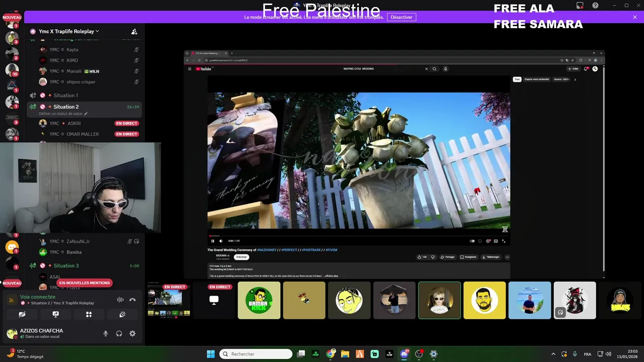
Task: Click EN DIRECT badge next to OMAR MALLEK
Action: click(126, 134)
